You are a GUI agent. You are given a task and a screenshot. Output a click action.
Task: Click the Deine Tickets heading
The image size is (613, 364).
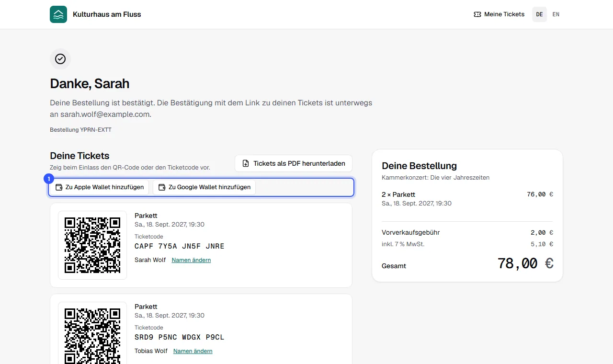point(79,156)
